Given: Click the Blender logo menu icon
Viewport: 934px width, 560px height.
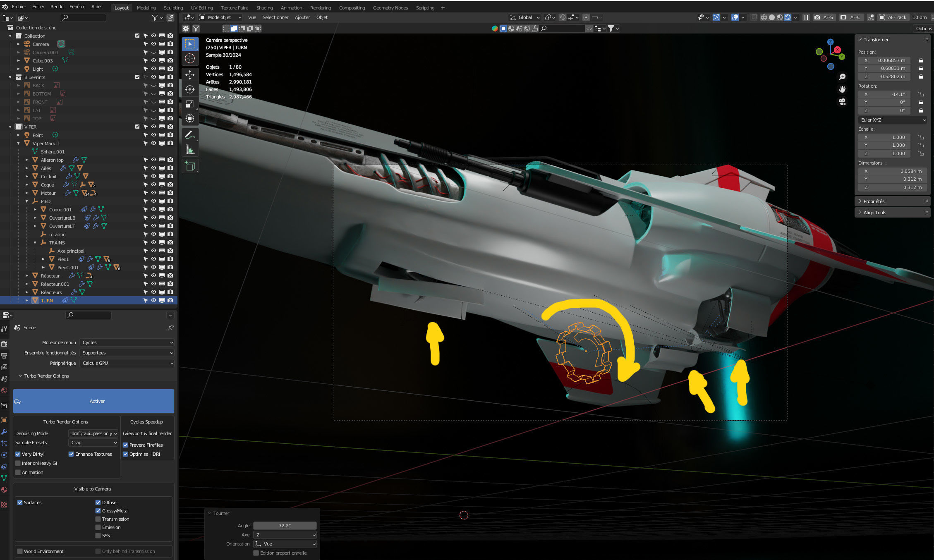Looking at the screenshot, I should [5, 7].
